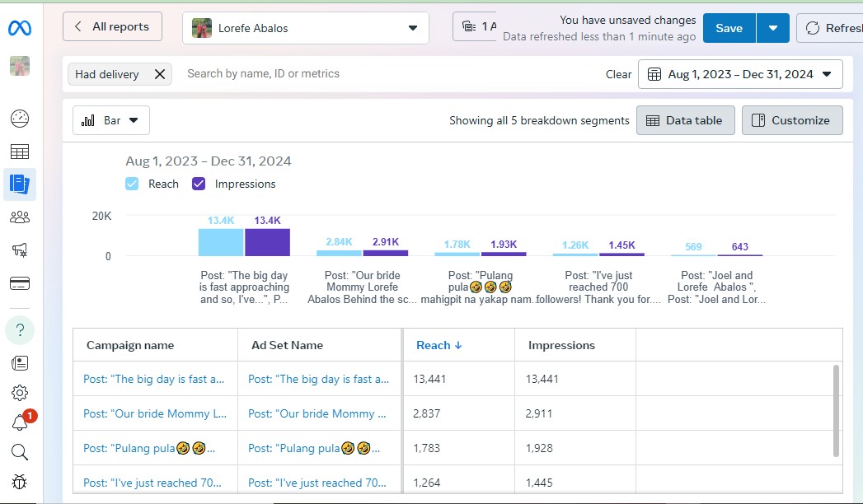Open ad set "The big day is fast a..."
863x504 pixels.
(319, 379)
